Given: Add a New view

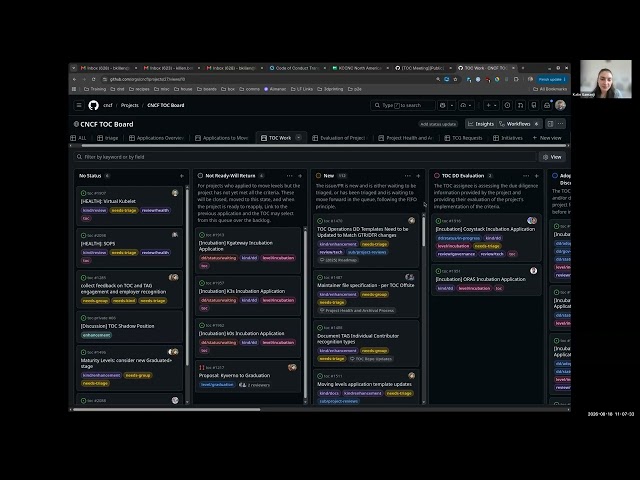Looking at the screenshot, I should coord(547,138).
